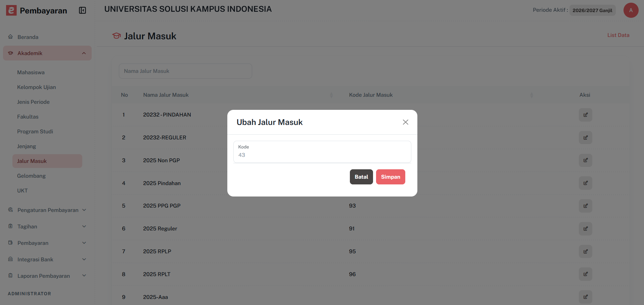Image resolution: width=644 pixels, height=305 pixels.
Task: Click the Tagihan sidebar icon
Action: pyautogui.click(x=10, y=226)
